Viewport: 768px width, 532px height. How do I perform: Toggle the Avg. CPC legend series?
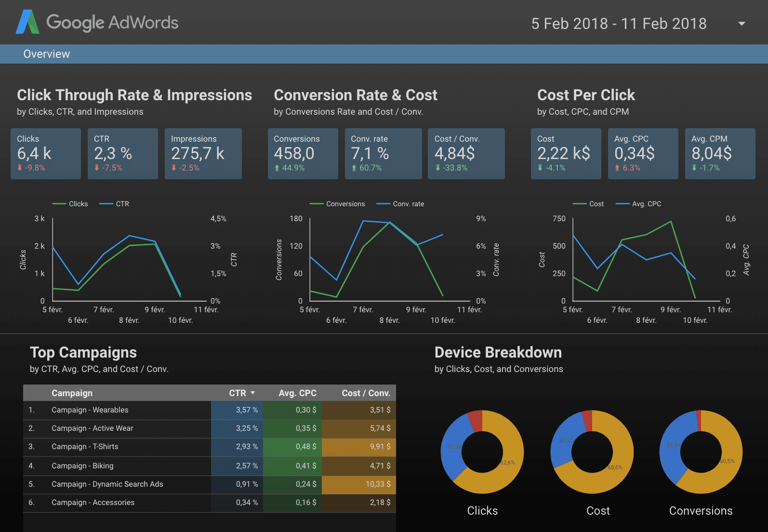(x=639, y=204)
